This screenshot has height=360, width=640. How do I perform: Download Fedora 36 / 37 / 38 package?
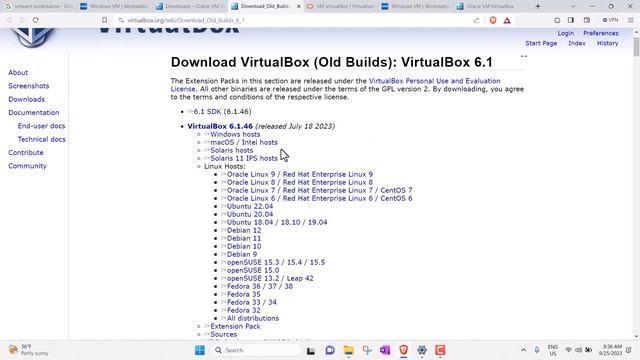click(x=260, y=286)
